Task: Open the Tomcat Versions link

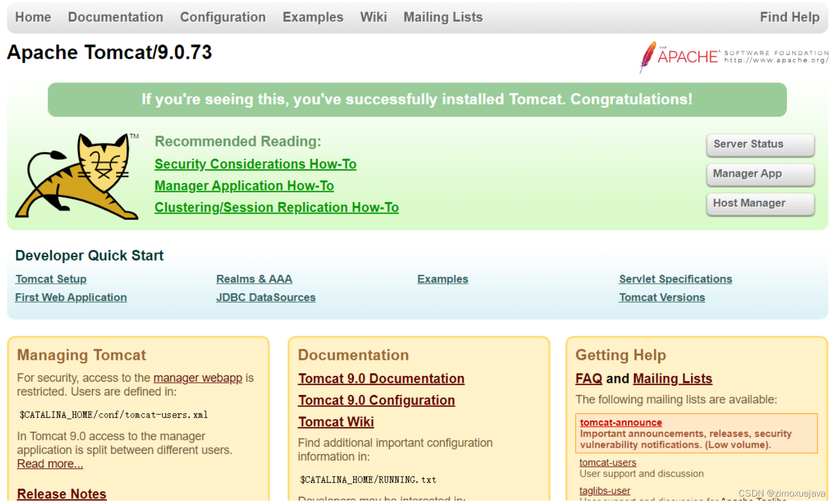Action: 662,297
